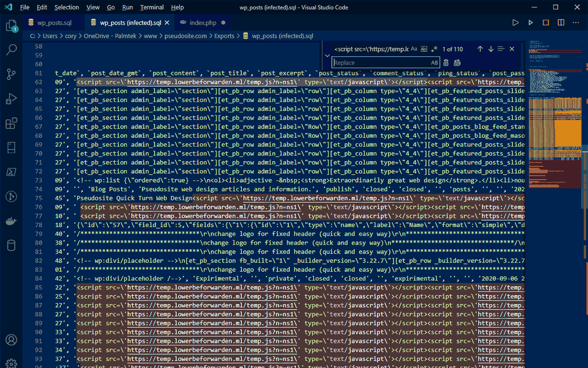Open the Docker view in activity bar

coord(11,221)
